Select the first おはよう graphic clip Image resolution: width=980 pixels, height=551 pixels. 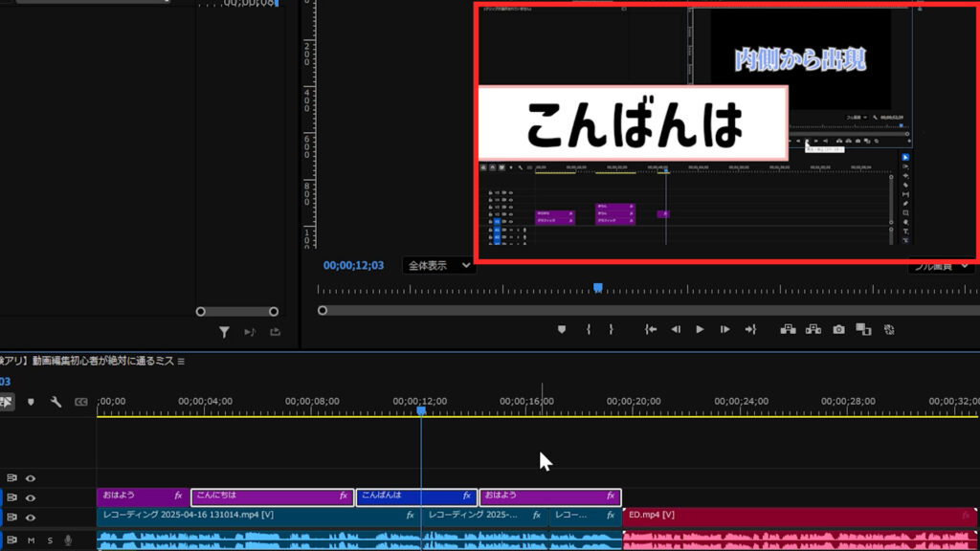tap(144, 497)
